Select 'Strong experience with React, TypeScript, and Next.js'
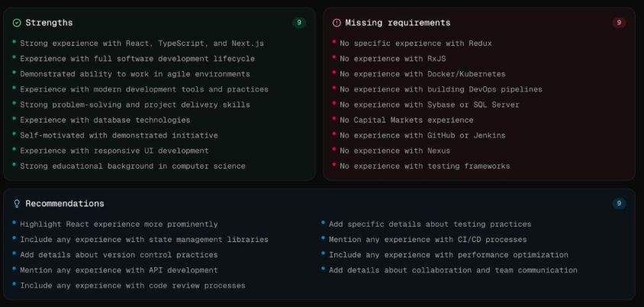The height and width of the screenshot is (307, 644). tap(142, 44)
